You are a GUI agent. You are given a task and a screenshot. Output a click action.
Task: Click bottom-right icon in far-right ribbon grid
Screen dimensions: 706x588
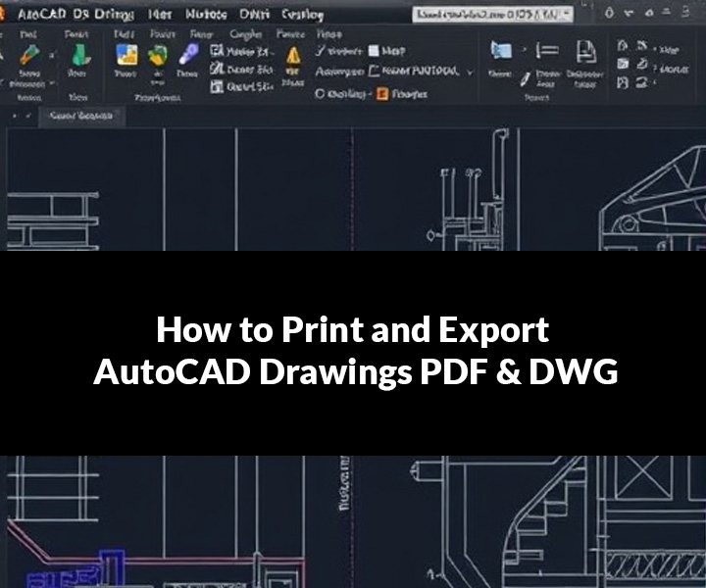(x=641, y=82)
